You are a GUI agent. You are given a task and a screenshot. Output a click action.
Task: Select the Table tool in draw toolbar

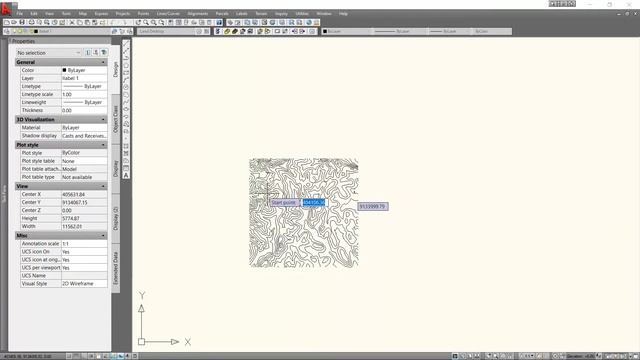[x=126, y=168]
